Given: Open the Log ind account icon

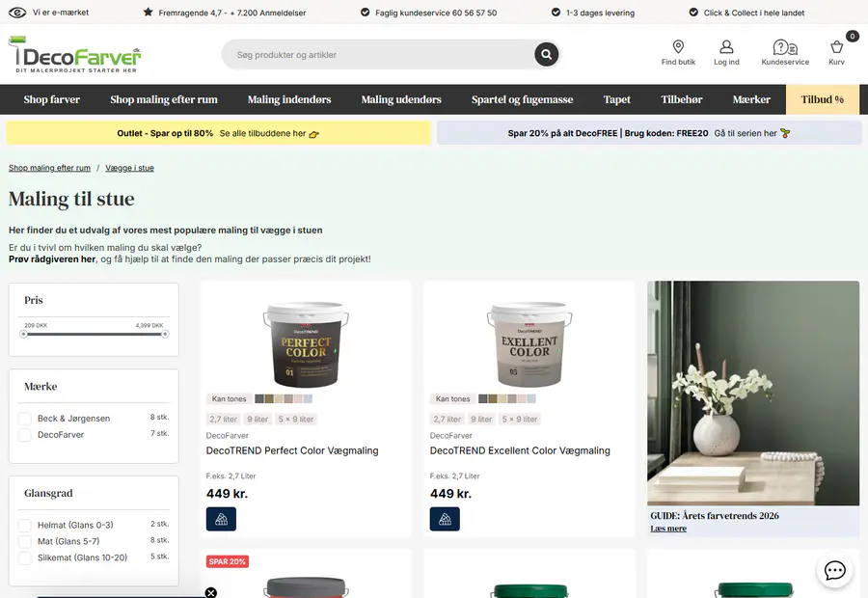Looking at the screenshot, I should click(726, 53).
